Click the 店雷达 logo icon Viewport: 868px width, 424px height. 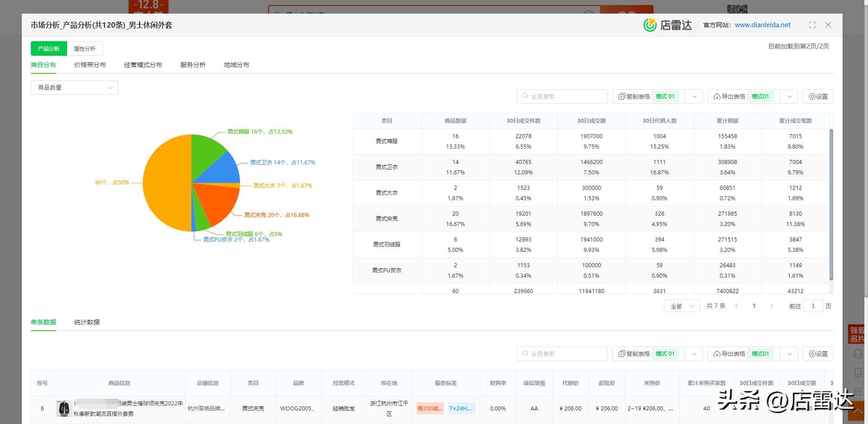[x=650, y=25]
